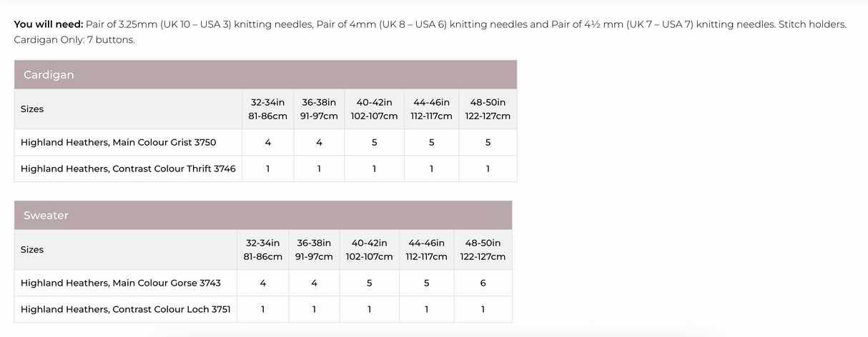The height and width of the screenshot is (337, 868).
Task: Click Cardigan table's 40-42in size column header
Action: pyautogui.click(x=374, y=109)
